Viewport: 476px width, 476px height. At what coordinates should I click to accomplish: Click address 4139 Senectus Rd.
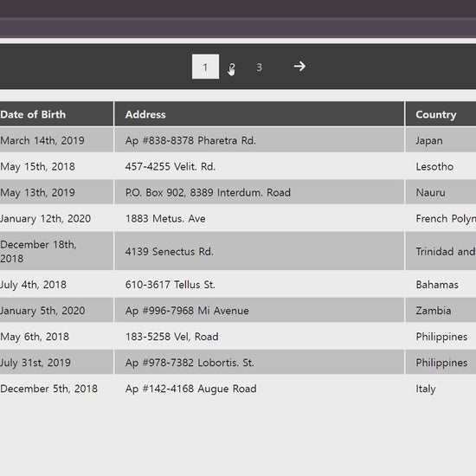[170, 251]
